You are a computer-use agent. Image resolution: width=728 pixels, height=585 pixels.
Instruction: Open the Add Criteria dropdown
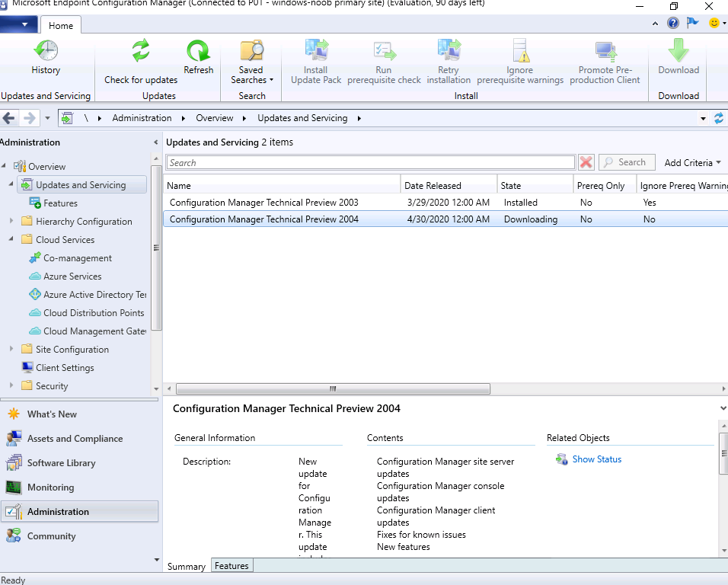(x=693, y=162)
